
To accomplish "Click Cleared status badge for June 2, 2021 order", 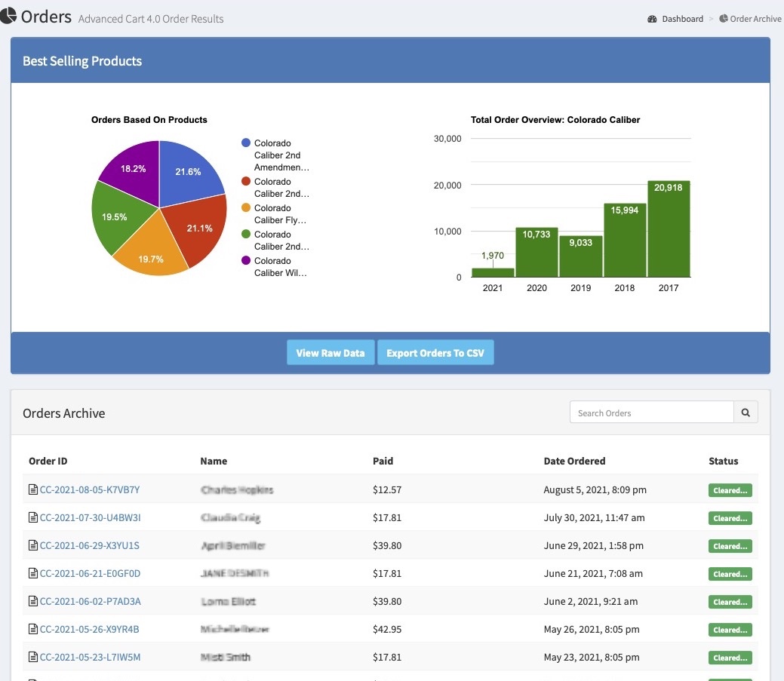I will pyautogui.click(x=730, y=602).
